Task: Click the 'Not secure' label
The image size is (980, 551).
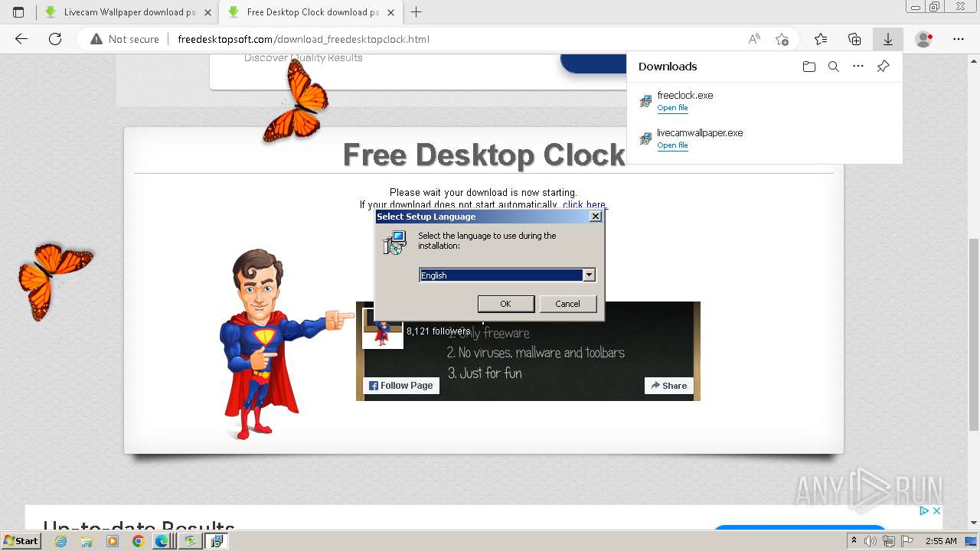Action: tap(134, 39)
